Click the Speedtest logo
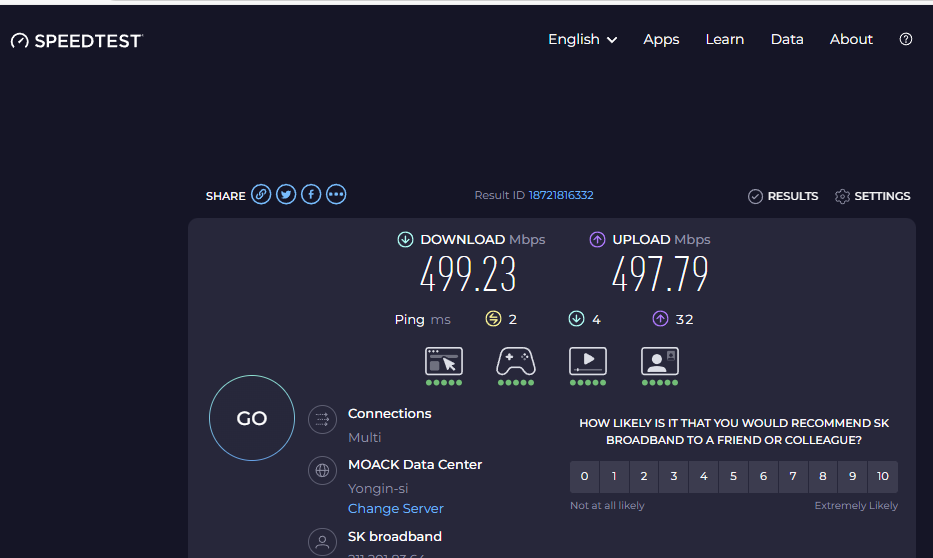The image size is (933, 558). tap(77, 40)
